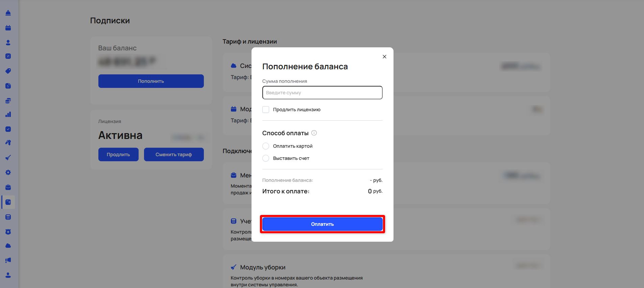Click the megaphone icon in sidebar

pos(8,260)
